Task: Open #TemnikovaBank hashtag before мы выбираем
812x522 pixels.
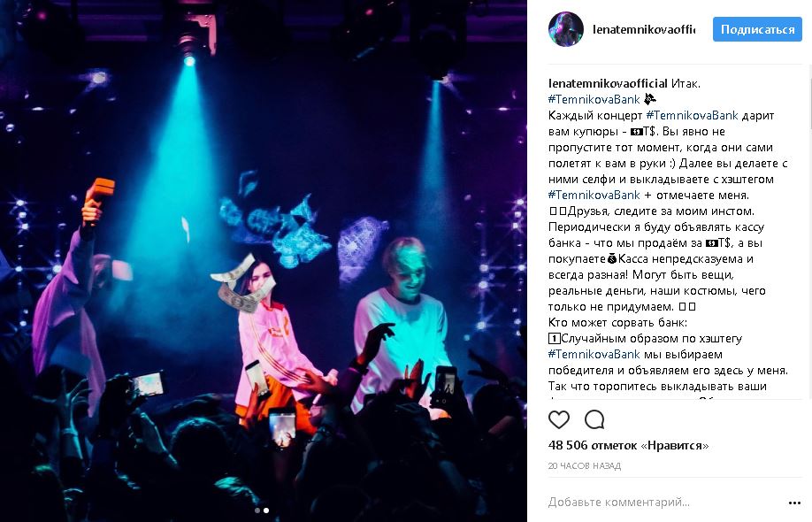Action: tap(594, 355)
